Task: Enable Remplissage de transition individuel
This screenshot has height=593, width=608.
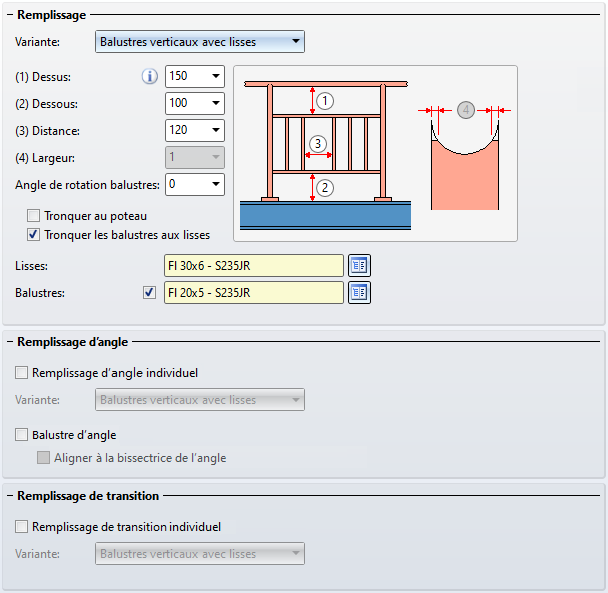Action: point(21,527)
